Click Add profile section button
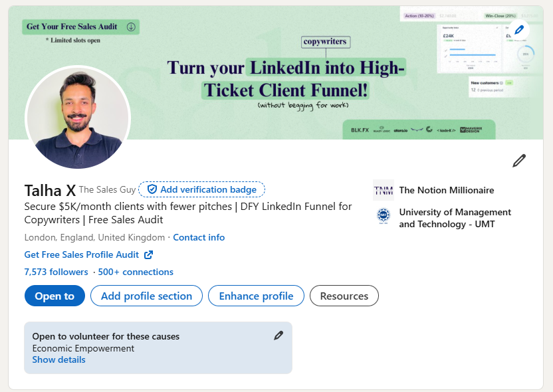This screenshot has height=392, width=553. point(146,296)
